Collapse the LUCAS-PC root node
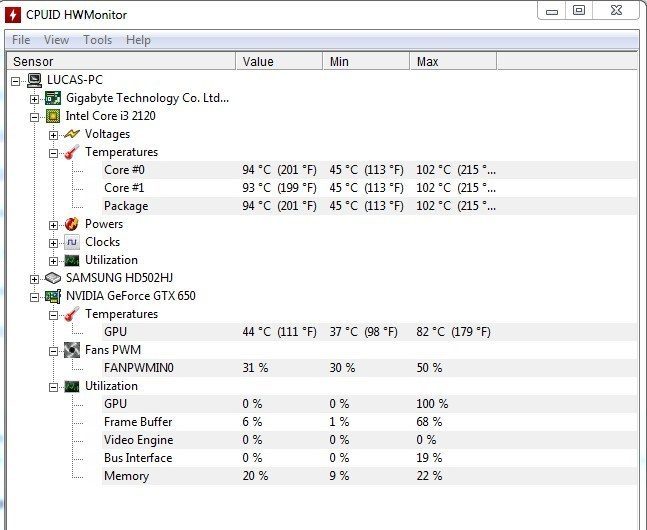The image size is (647, 530). [15, 81]
